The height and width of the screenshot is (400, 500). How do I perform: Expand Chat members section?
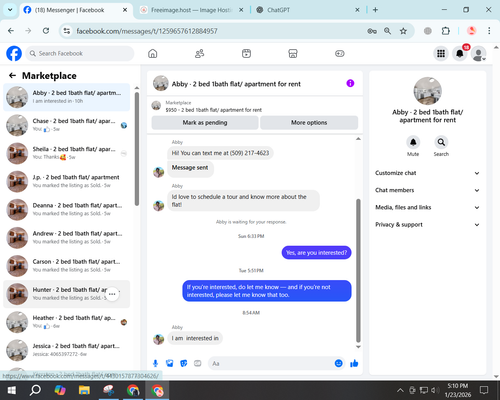pos(428,190)
